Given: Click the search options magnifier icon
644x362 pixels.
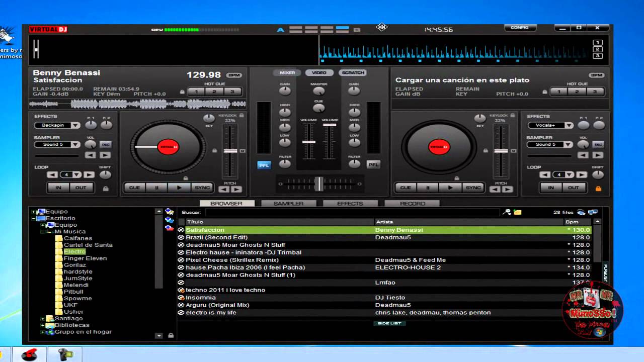Looking at the screenshot, I should click(507, 212).
